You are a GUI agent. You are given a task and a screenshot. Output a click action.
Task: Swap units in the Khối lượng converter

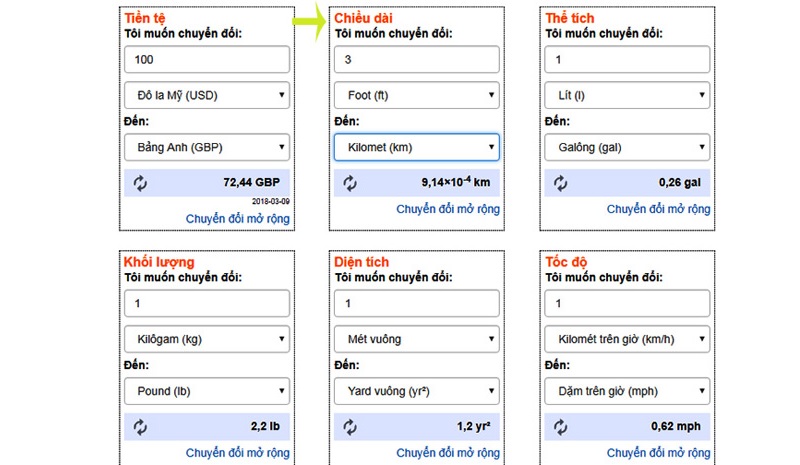pyautogui.click(x=138, y=426)
